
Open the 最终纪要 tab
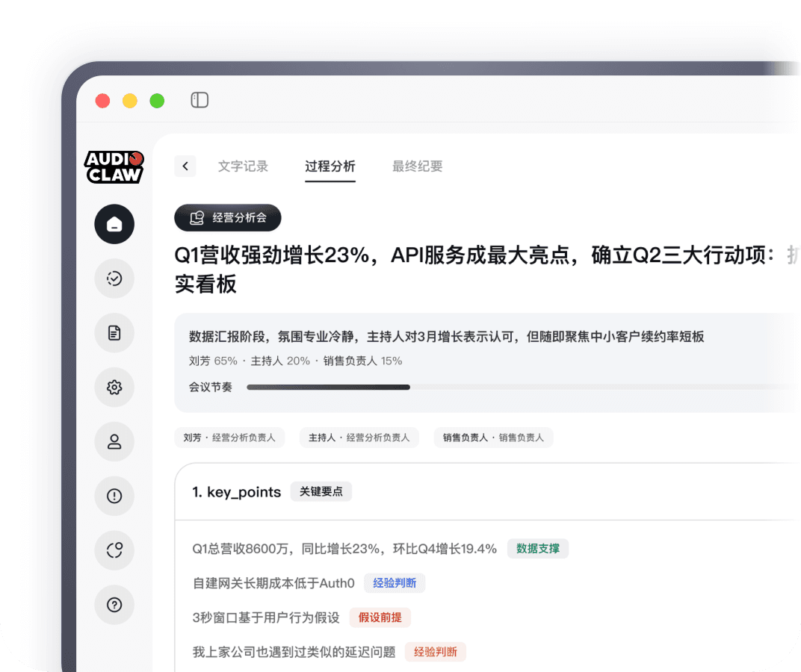[416, 167]
